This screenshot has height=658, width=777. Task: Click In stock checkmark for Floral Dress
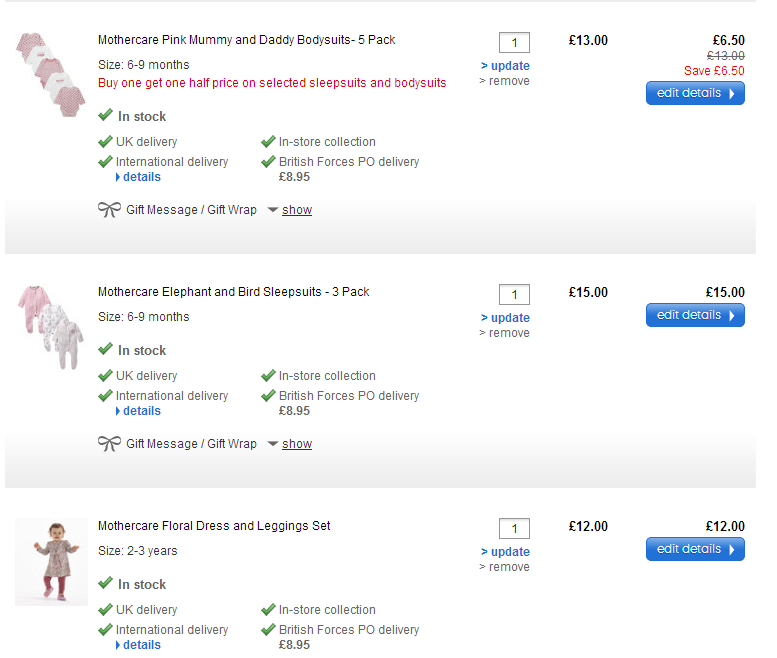coord(105,584)
